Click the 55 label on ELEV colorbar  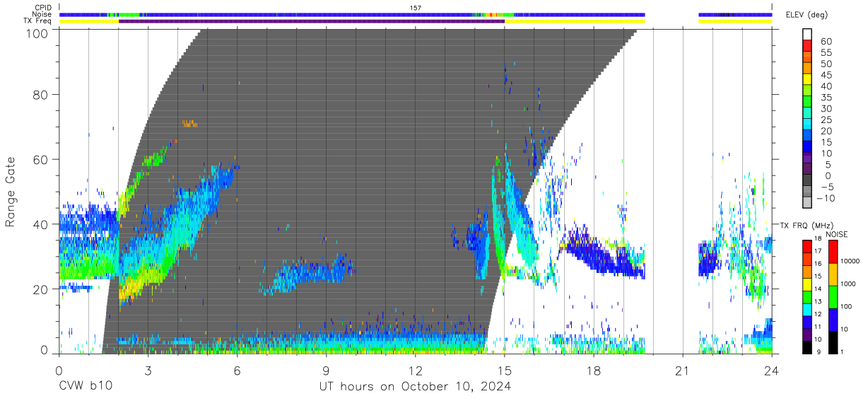pyautogui.click(x=826, y=53)
